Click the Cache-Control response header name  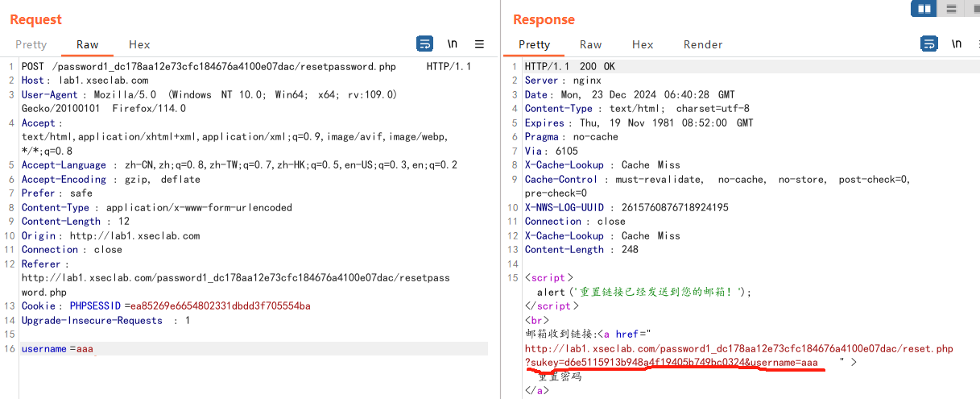click(x=560, y=179)
